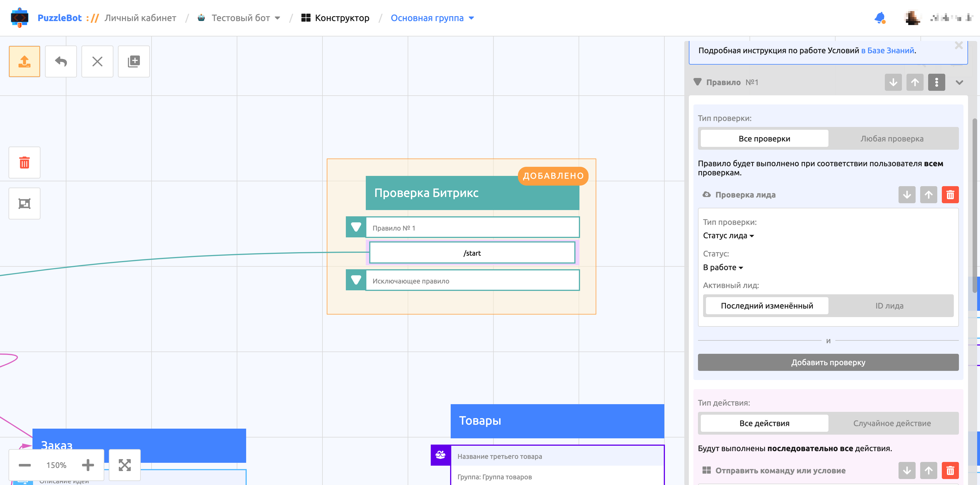This screenshot has width=980, height=485.
Task: Click the fit-to-frame icon on left sidebar
Action: (x=24, y=204)
